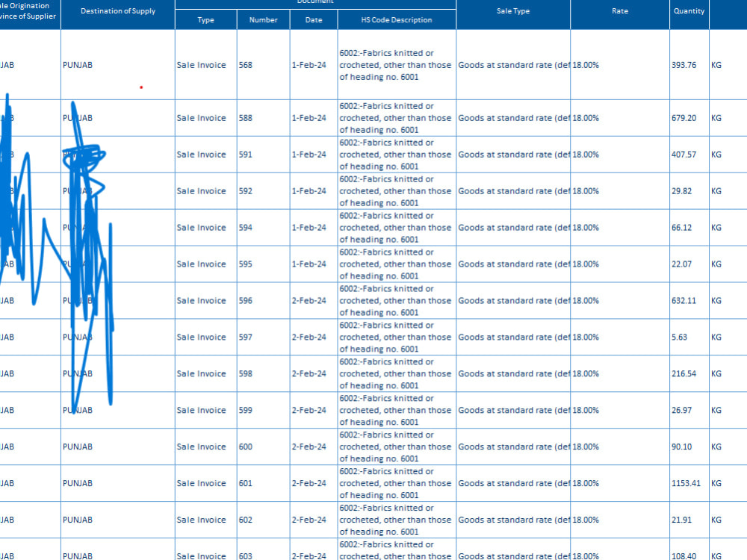
Task: Select the 1-Feb-24 date for invoice 568
Action: [x=309, y=65]
